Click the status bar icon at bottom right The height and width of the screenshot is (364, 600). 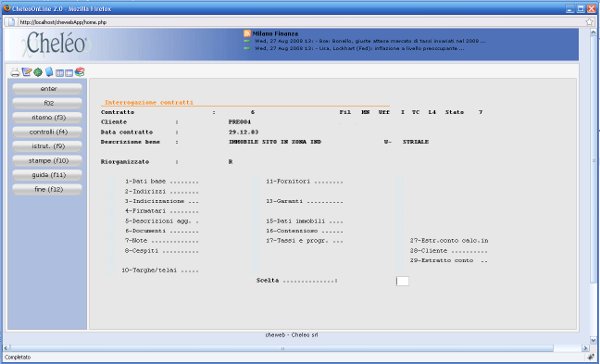click(x=591, y=357)
